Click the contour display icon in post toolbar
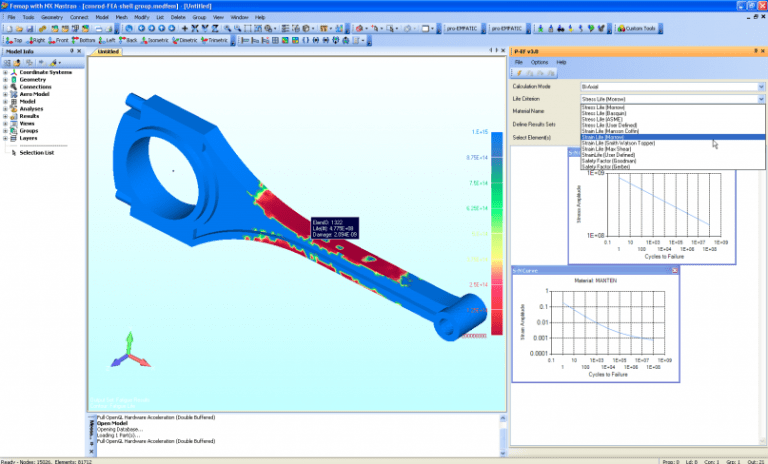Viewport: 768px width, 464px height. point(285,40)
